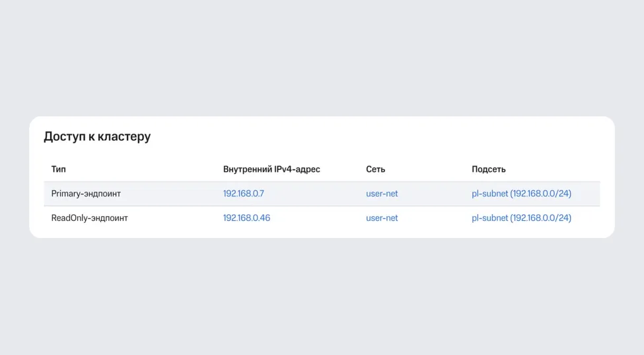Click the Primary-эндпоинт type cell

coord(86,194)
